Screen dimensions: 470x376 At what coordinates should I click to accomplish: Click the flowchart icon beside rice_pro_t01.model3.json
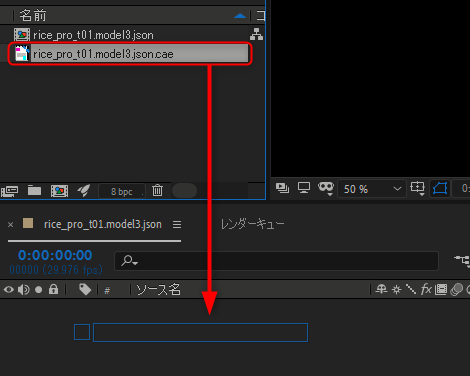coord(256,34)
